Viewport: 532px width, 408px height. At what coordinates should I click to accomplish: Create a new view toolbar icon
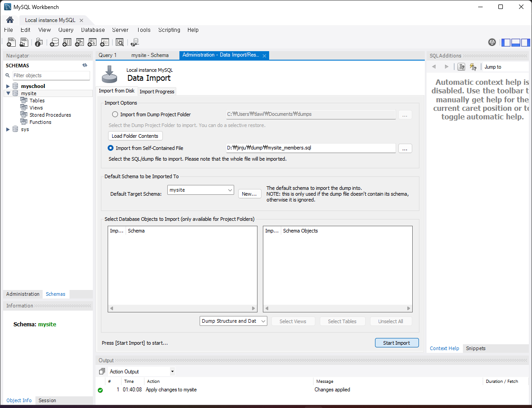coord(79,42)
